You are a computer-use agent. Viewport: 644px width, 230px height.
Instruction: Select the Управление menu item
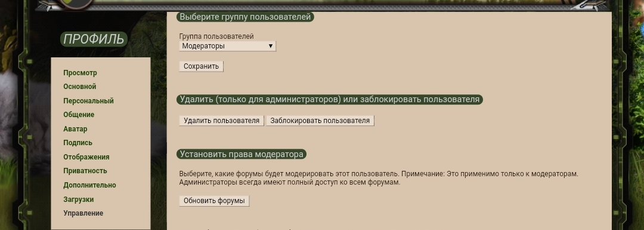pyautogui.click(x=83, y=213)
